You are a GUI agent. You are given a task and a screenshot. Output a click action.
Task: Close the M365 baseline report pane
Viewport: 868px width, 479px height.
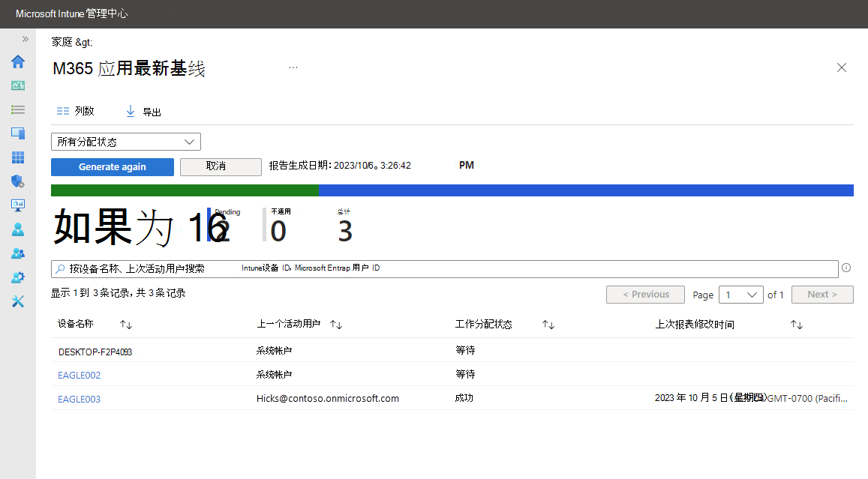coord(842,67)
